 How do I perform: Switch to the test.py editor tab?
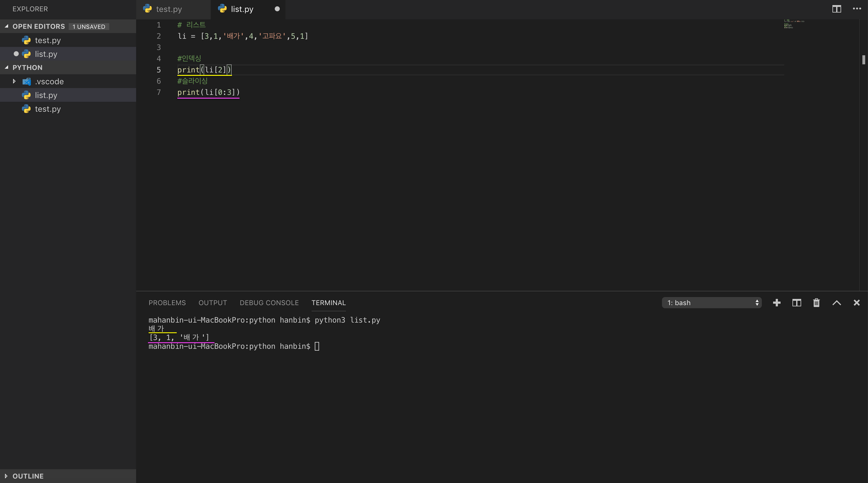coord(169,9)
